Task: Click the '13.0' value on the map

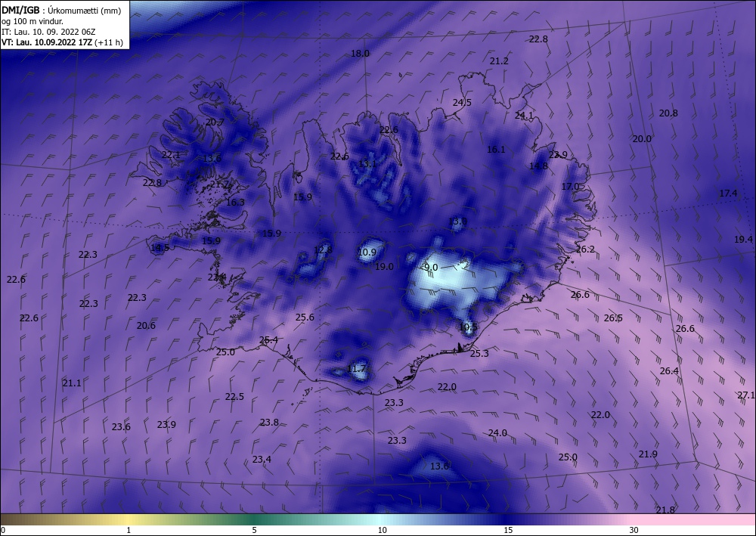Action: coord(457,222)
